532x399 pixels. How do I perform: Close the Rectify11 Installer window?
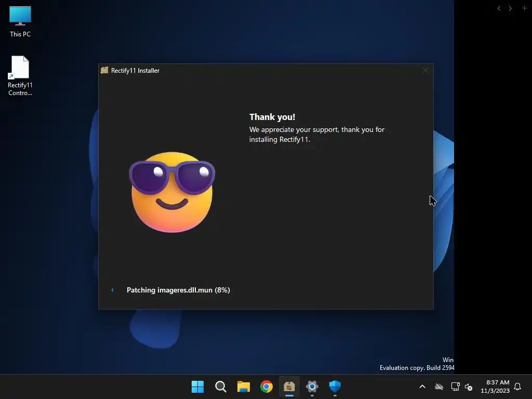point(425,70)
